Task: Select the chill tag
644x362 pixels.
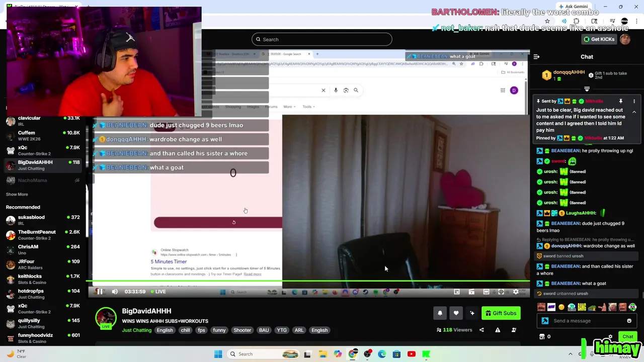Action: 185,330
